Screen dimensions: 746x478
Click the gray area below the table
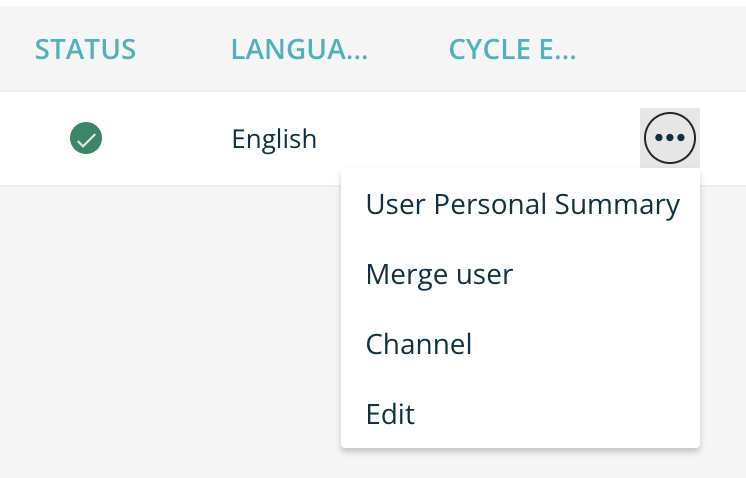pyautogui.click(x=170, y=330)
